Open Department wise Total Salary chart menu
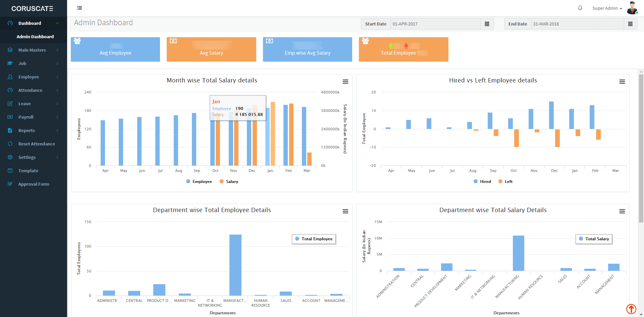 tap(622, 211)
